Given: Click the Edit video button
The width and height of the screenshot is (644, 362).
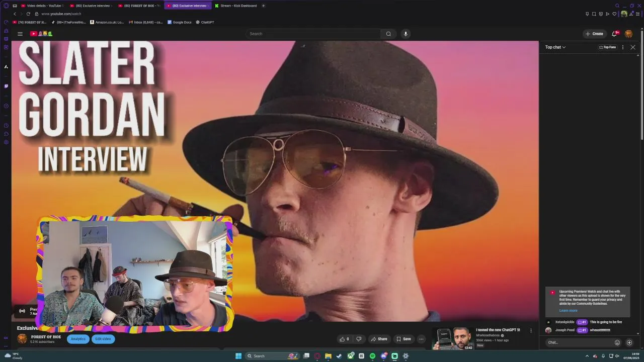Looking at the screenshot, I should click(x=103, y=339).
